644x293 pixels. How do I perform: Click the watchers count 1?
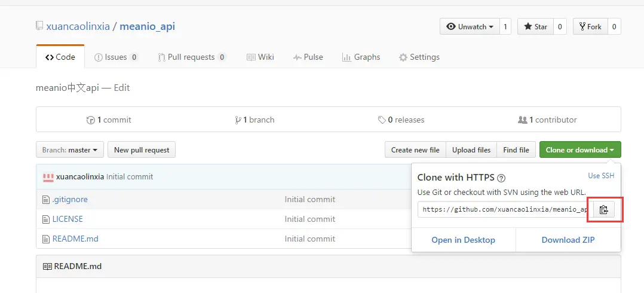click(505, 27)
